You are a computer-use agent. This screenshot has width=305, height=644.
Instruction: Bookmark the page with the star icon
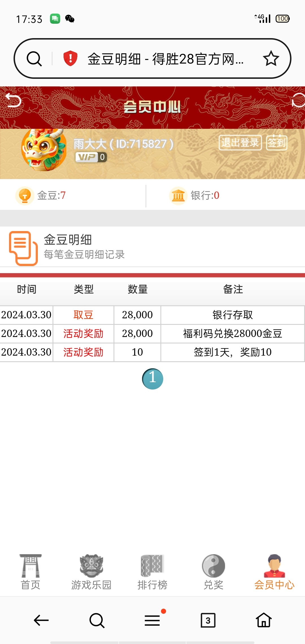pos(271,58)
